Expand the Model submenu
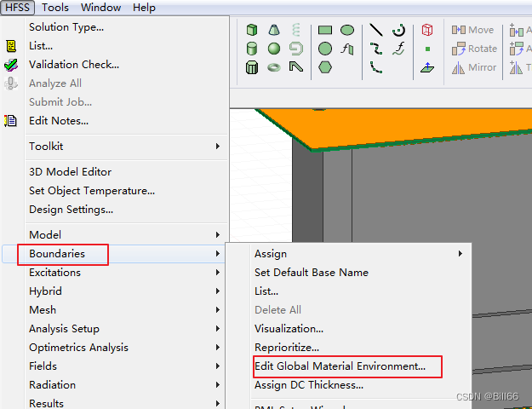This screenshot has height=409, width=532. (116, 234)
